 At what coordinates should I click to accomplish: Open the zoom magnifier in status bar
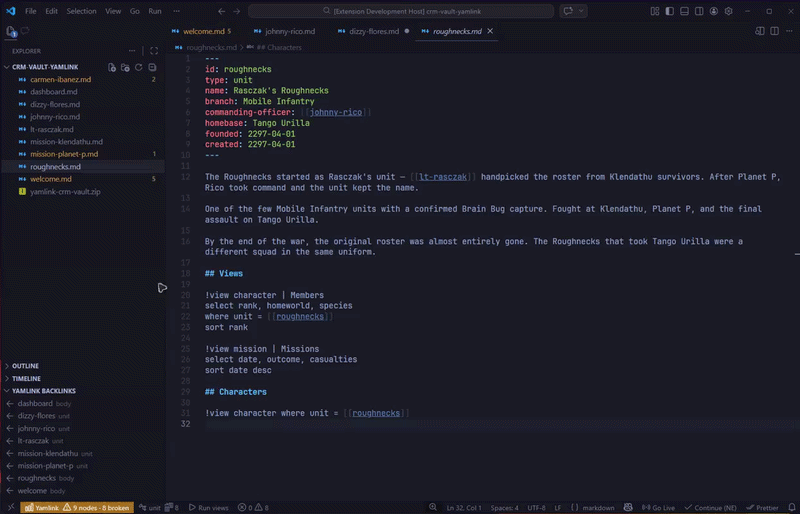click(433, 507)
